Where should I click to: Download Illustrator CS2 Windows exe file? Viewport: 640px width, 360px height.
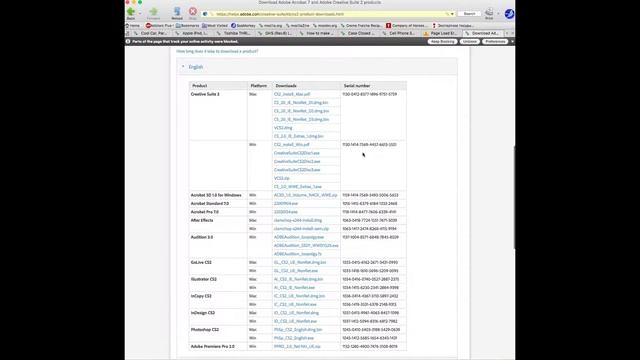click(294, 287)
